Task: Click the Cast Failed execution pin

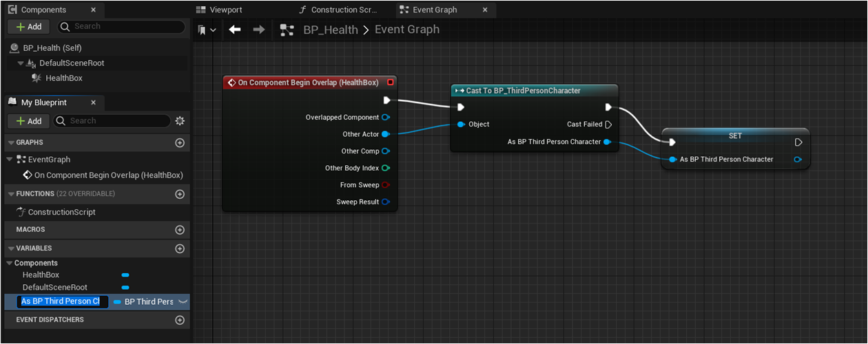Action: click(608, 125)
